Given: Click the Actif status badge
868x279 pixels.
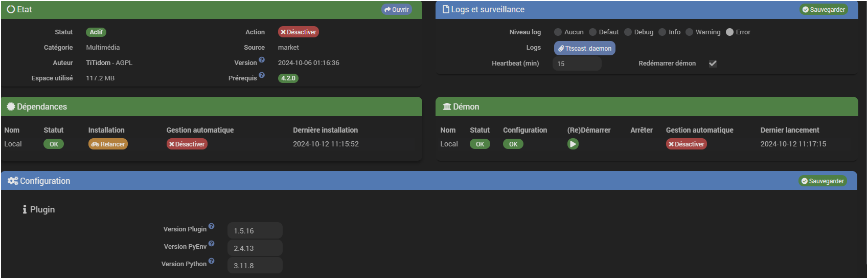Looking at the screenshot, I should click(96, 32).
